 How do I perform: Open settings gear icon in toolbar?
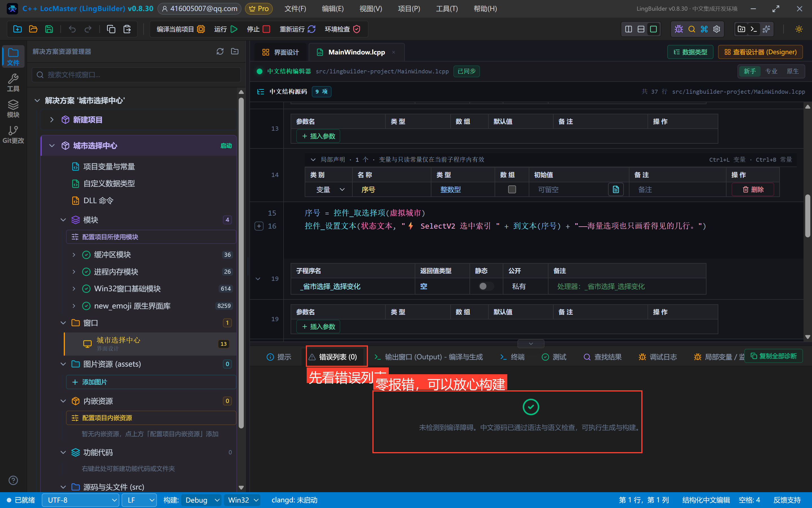tap(717, 29)
